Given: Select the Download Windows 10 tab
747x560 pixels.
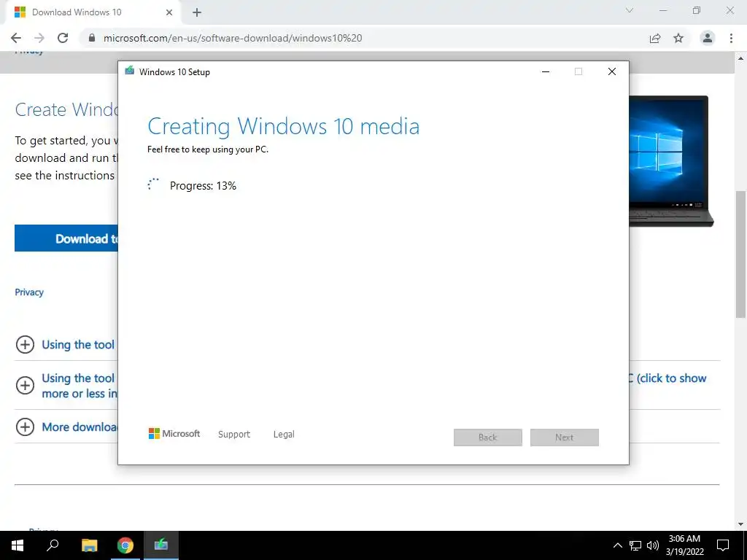Looking at the screenshot, I should (93, 12).
